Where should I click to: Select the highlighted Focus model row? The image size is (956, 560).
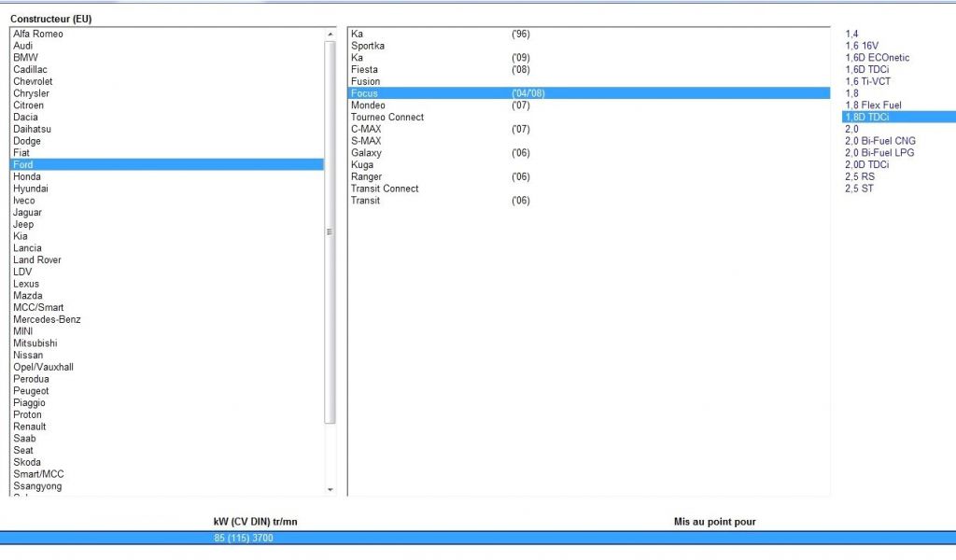pyautogui.click(x=589, y=93)
